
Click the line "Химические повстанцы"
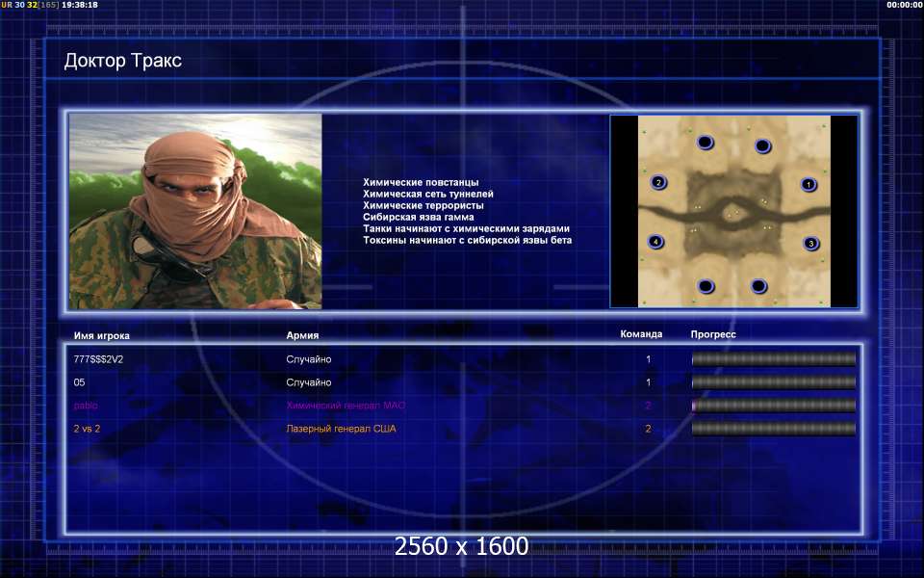pos(421,182)
